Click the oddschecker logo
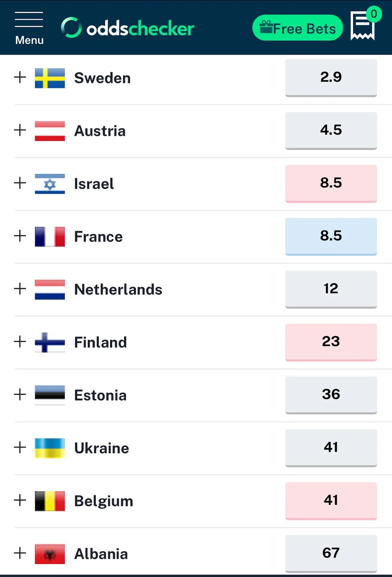392x577 pixels. pos(127,28)
